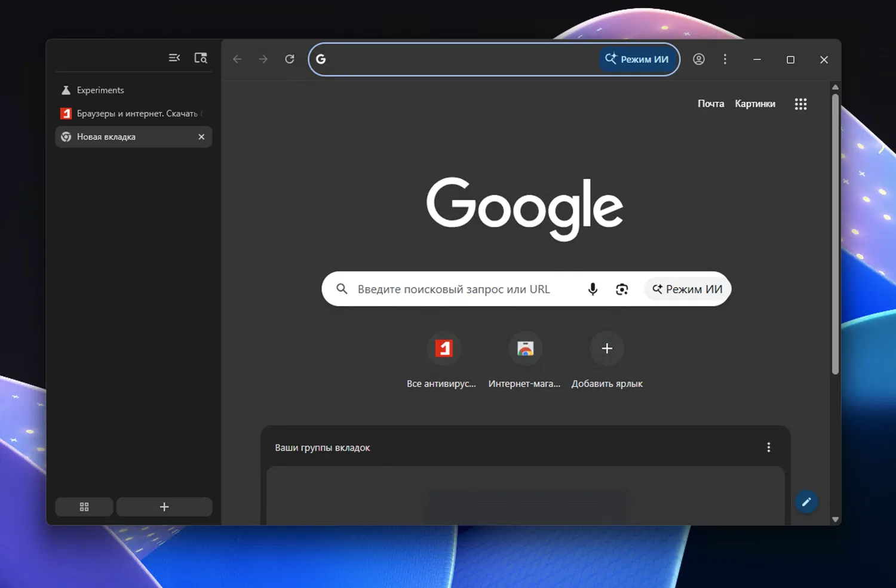Close the Chrome window
This screenshot has height=588, width=896.
(x=824, y=59)
